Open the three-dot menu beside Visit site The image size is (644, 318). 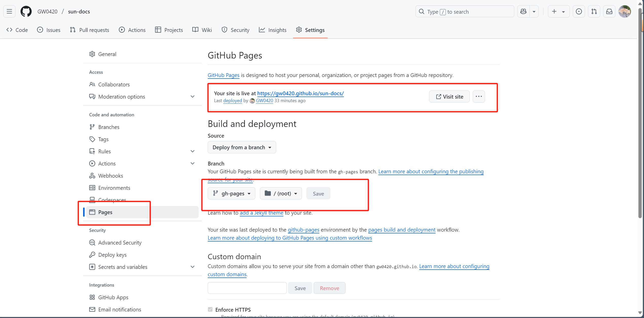coord(479,97)
